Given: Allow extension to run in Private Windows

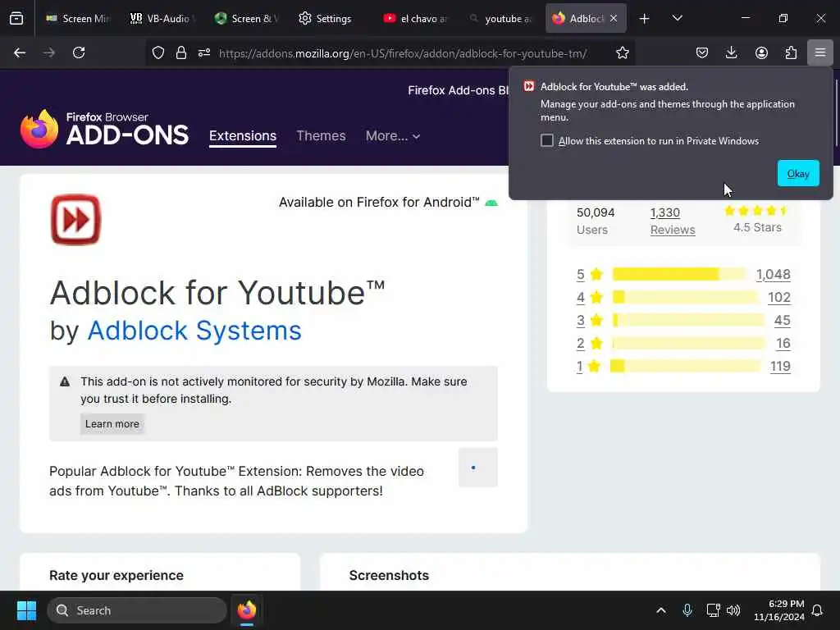Looking at the screenshot, I should (547, 140).
